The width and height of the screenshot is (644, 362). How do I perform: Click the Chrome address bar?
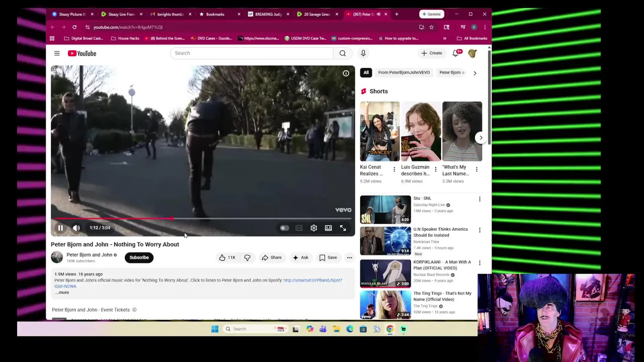(252, 27)
